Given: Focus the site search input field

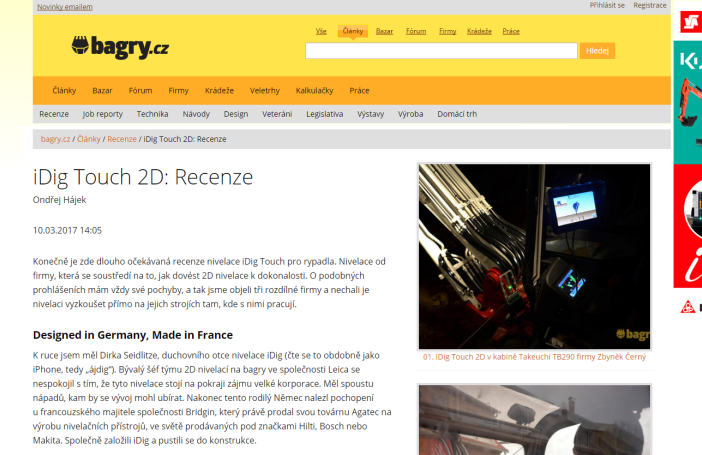Looking at the screenshot, I should (x=441, y=51).
